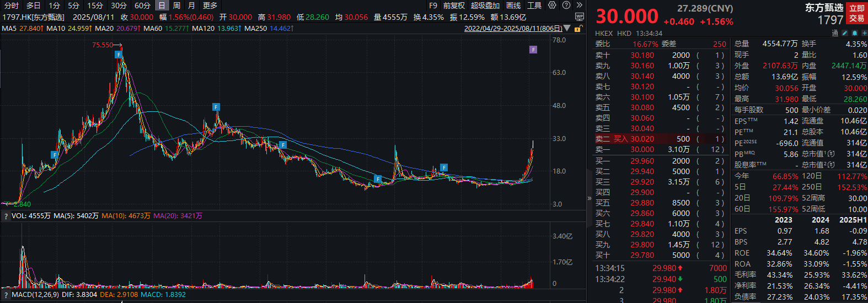
Task: Switch to the 周 weekly tab
Action: (176, 5)
